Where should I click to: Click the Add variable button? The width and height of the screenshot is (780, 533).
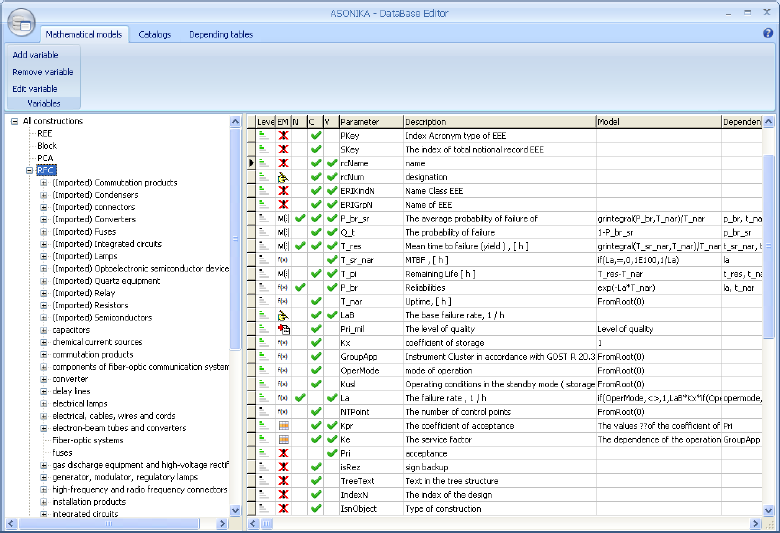[35, 55]
